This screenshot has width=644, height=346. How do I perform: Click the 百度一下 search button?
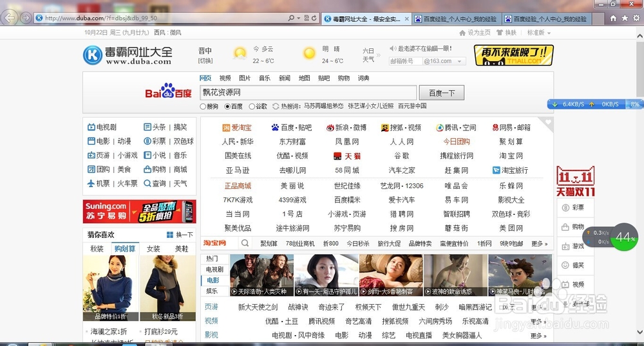pos(442,93)
